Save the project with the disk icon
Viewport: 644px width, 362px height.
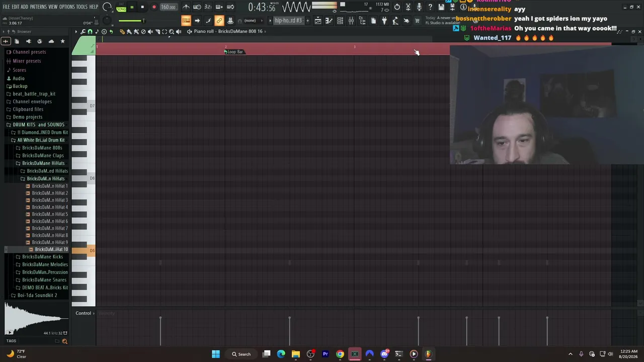441,7
